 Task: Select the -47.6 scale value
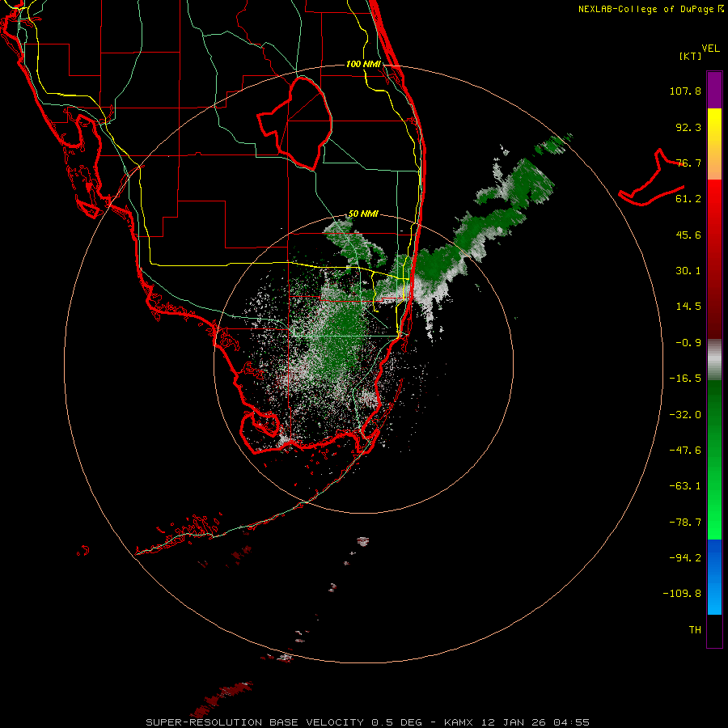click(x=685, y=451)
